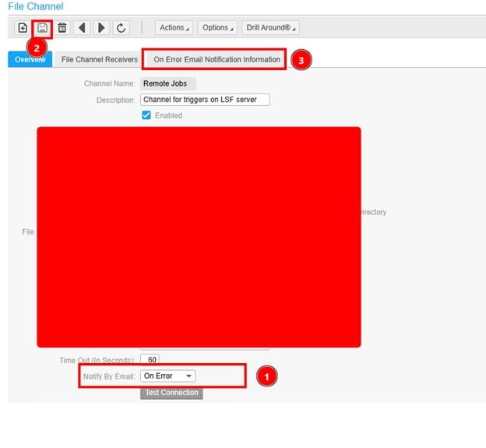Click the Test Connection button
Viewport: 486px width, 448px height.
[171, 393]
